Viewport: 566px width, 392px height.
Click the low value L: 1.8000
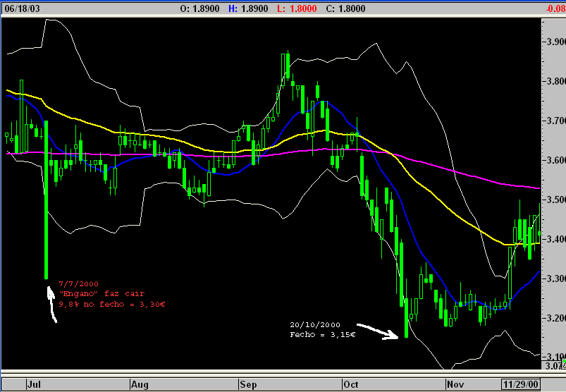[297, 8]
